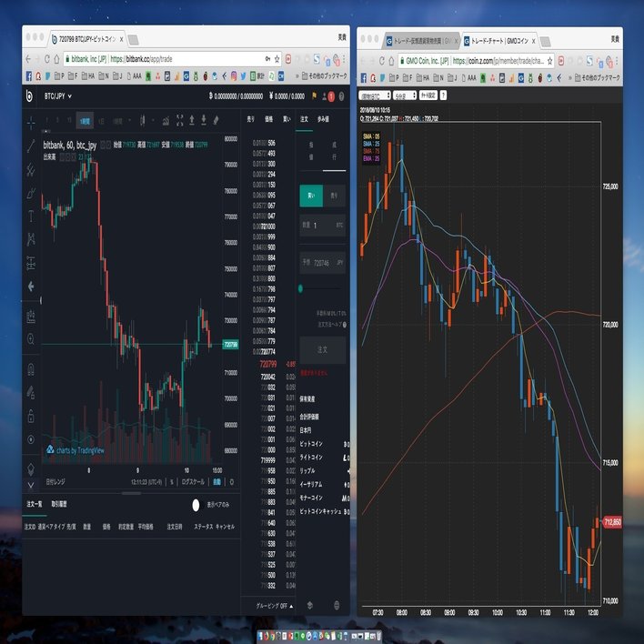
Task: Select the zoom in tool
Action: (x=31, y=339)
